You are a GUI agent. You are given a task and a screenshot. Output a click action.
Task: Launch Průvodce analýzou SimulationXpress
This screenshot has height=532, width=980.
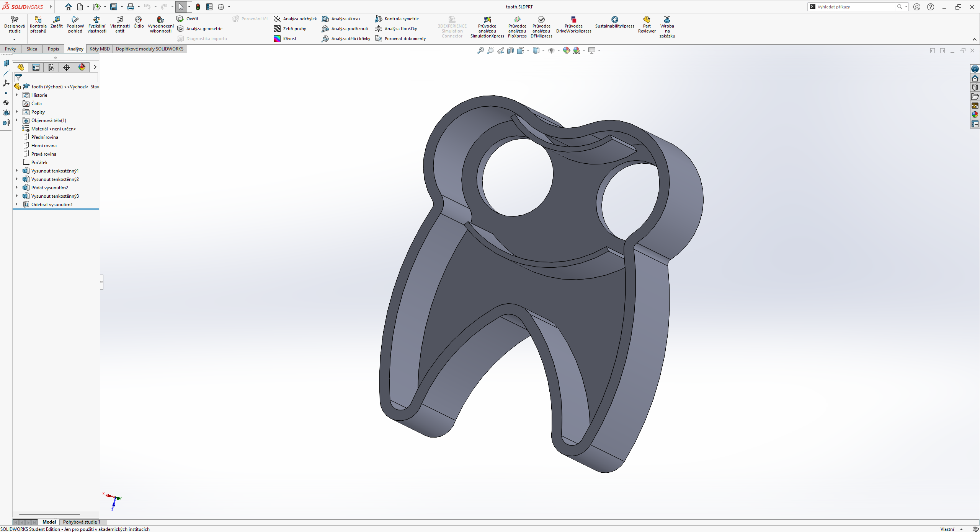[487, 20]
